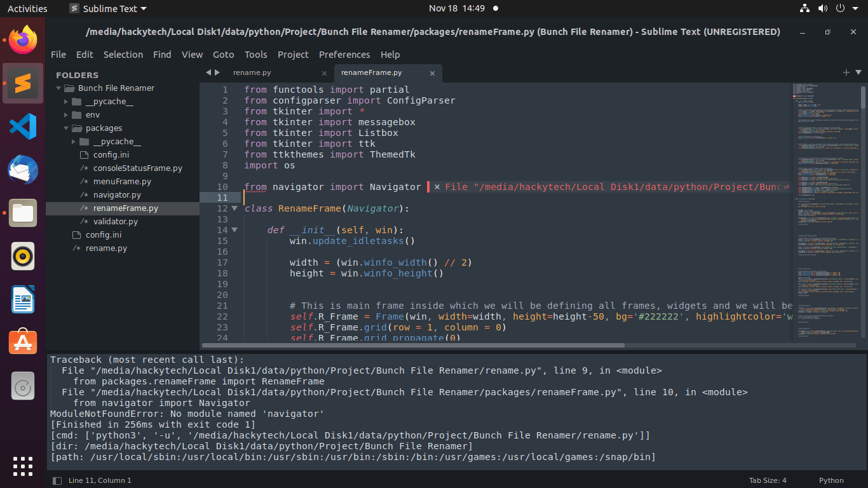This screenshot has width=868, height=488.
Task: Collapse the Bunch File Renamer folder
Action: click(59, 88)
